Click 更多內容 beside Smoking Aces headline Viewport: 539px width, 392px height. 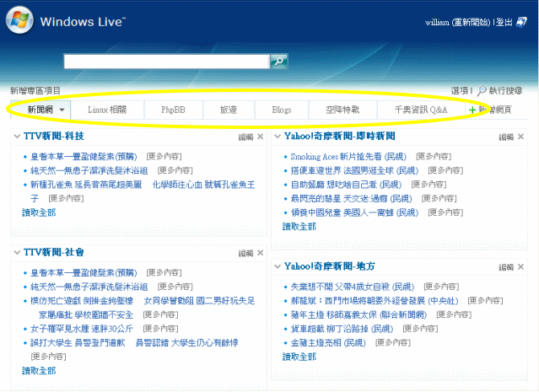click(434, 157)
